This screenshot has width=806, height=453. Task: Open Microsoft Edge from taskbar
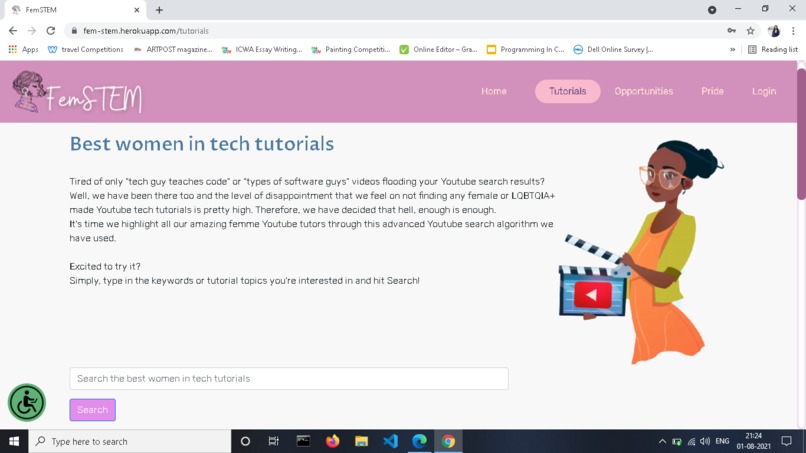pyautogui.click(x=419, y=441)
